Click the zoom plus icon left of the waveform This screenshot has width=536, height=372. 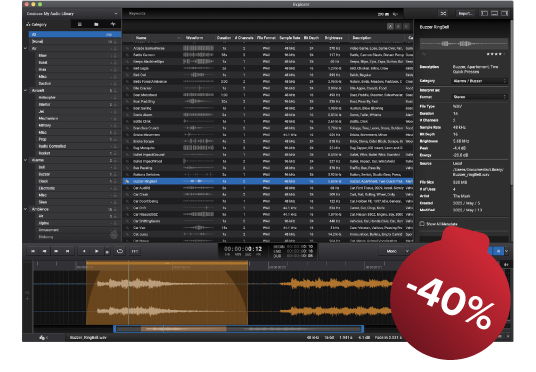pos(28,298)
